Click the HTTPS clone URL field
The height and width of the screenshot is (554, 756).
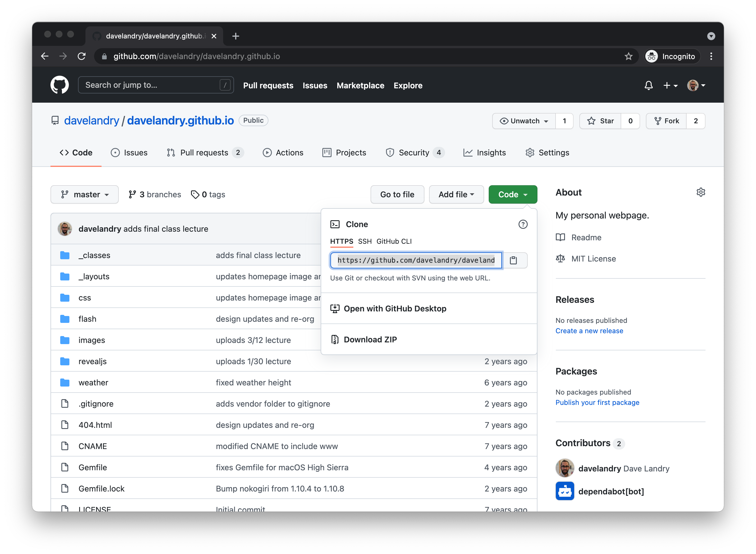pyautogui.click(x=416, y=260)
